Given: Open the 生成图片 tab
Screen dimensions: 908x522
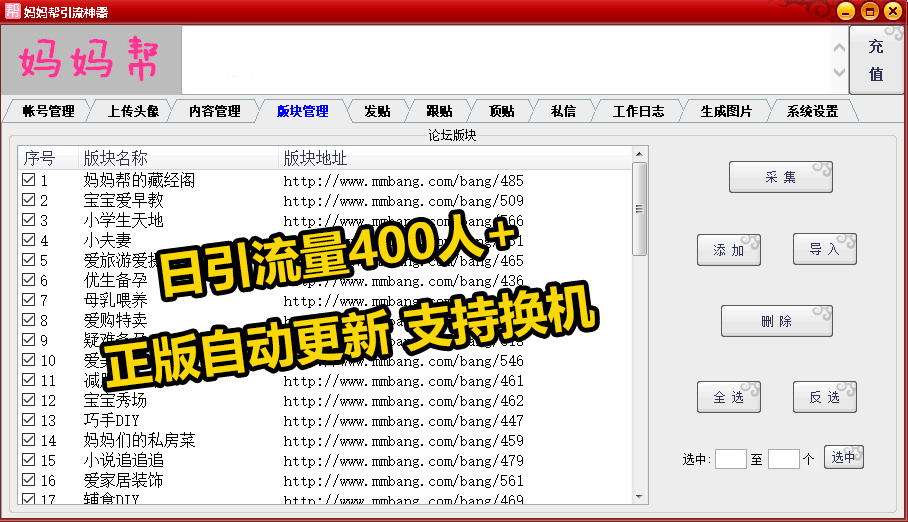Looking at the screenshot, I should tap(726, 111).
